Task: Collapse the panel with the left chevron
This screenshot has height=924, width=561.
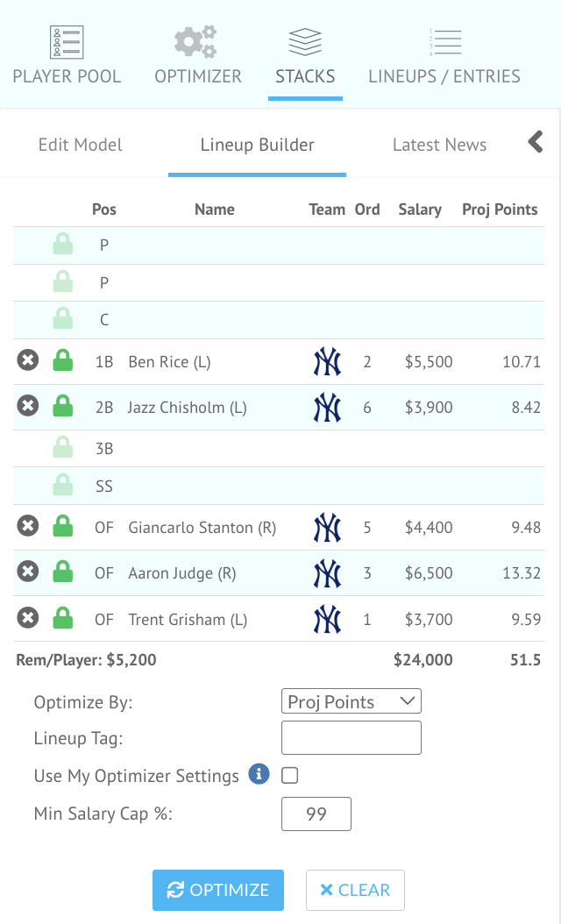Action: click(x=536, y=142)
